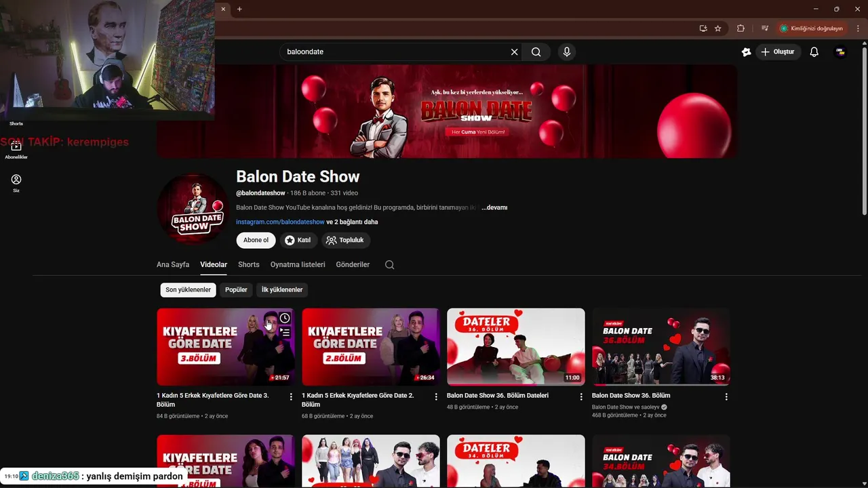
Task: Search within channel magnifier icon
Action: point(389,265)
